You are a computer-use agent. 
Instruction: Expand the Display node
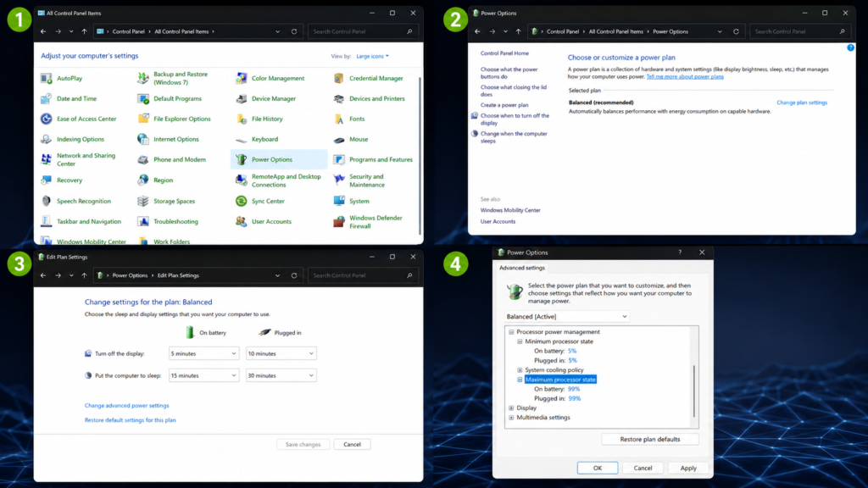[511, 408]
